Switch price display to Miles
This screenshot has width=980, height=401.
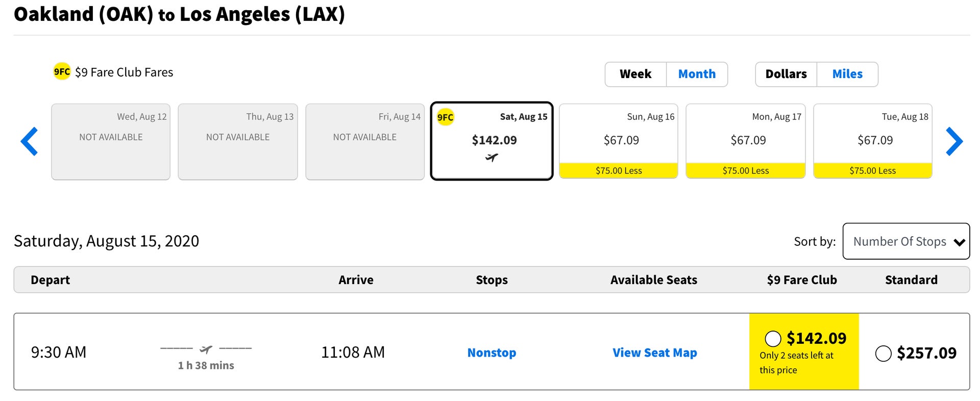pos(847,73)
